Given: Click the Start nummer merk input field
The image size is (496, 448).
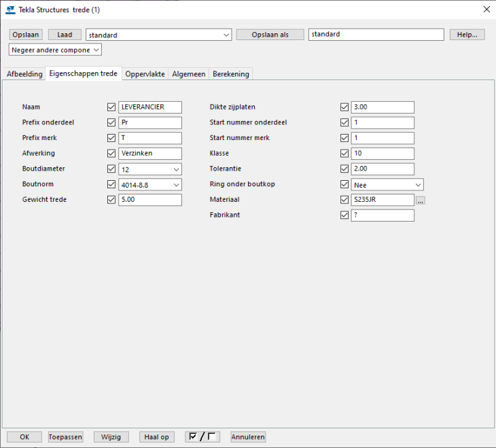Looking at the screenshot, I should 383,138.
